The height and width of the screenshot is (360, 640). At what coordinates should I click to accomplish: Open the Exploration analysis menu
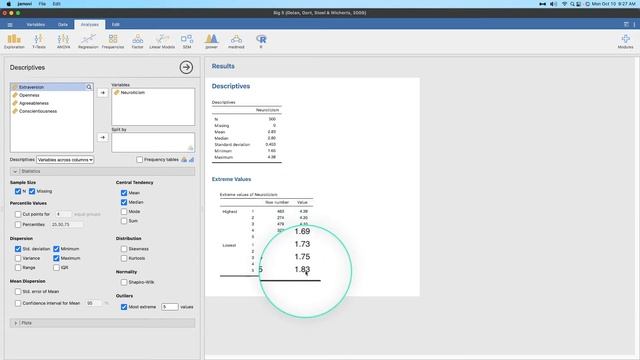(14, 42)
